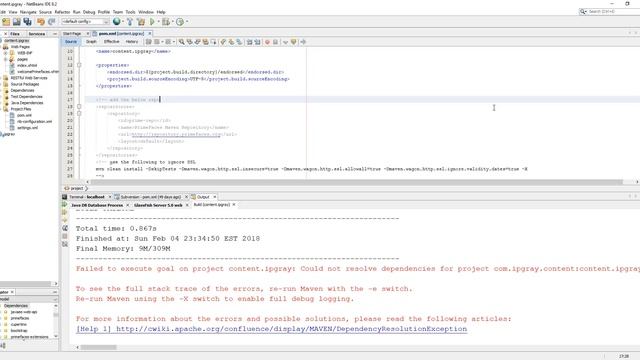Click the Clean and Build icon
This screenshot has height=360, width=640.
[x=141, y=22]
